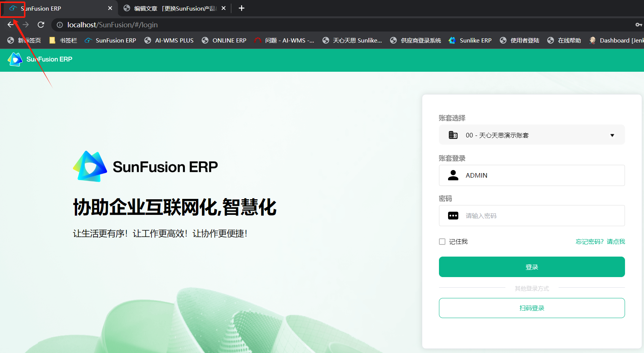The width and height of the screenshot is (644, 353).
Task: Click the dropdown arrow for account set
Action: click(x=612, y=135)
